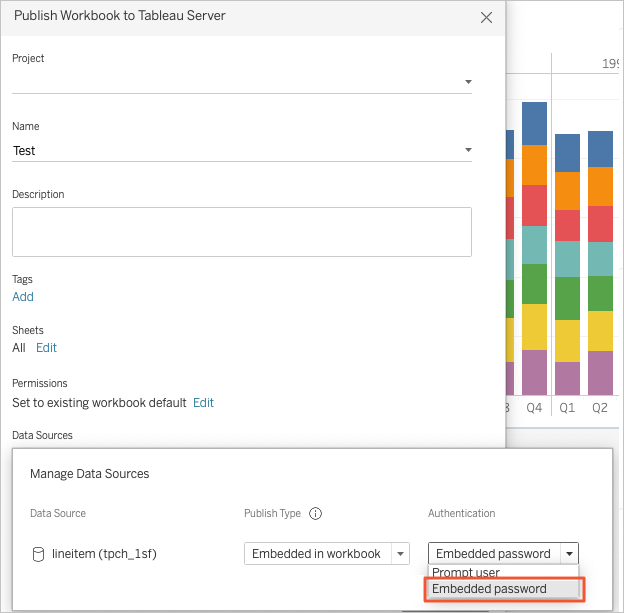Expand the workbook Name dropdown arrow
Screen dimensions: 624x613
pyautogui.click(x=467, y=151)
